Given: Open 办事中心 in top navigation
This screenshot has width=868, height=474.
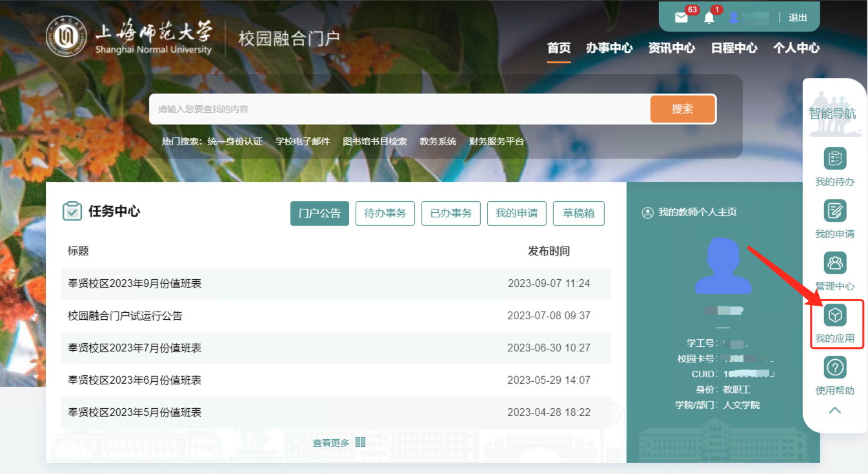Looking at the screenshot, I should [609, 48].
